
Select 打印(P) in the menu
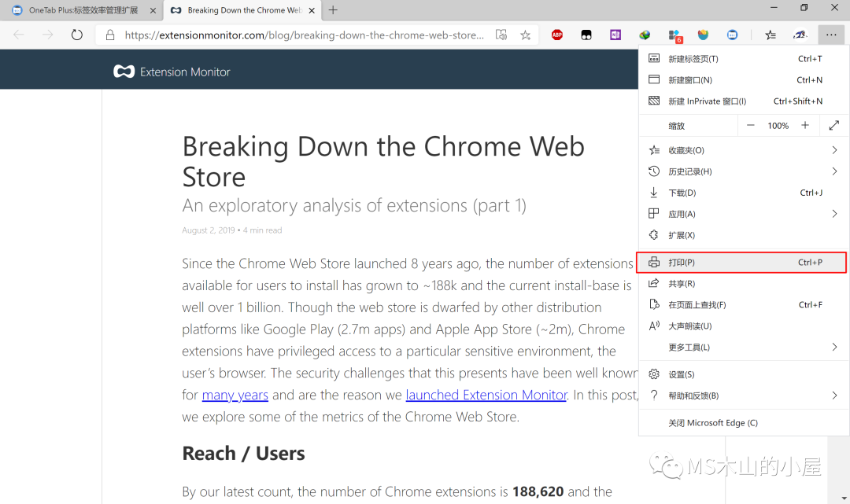click(741, 262)
